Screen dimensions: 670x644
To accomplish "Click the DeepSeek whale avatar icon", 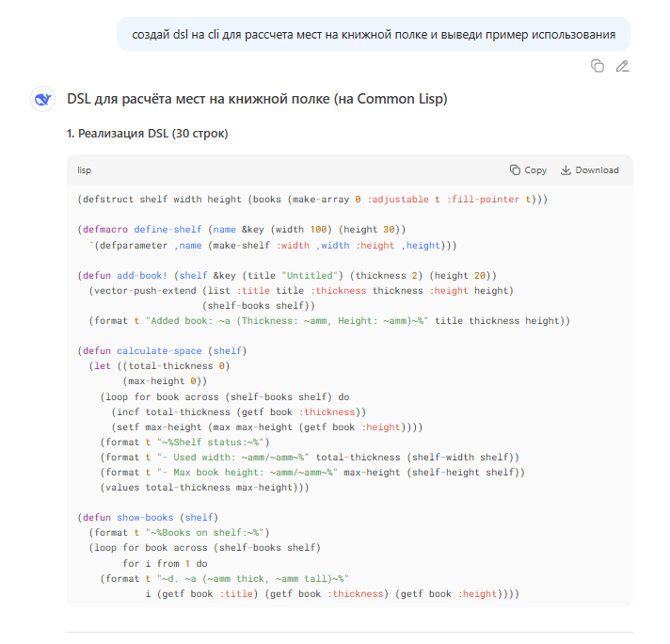I will [x=41, y=99].
